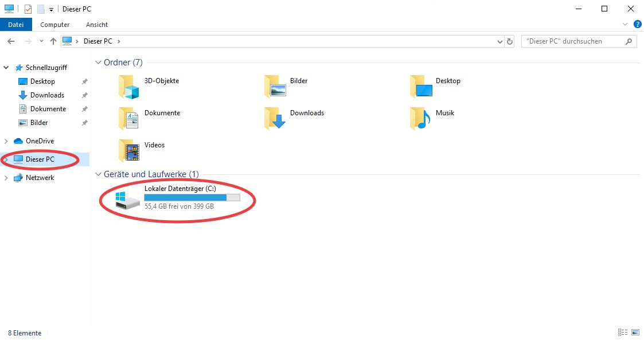This screenshot has width=644, height=340.
Task: Open the Desktop folder icon in Ordner
Action: pos(421,87)
